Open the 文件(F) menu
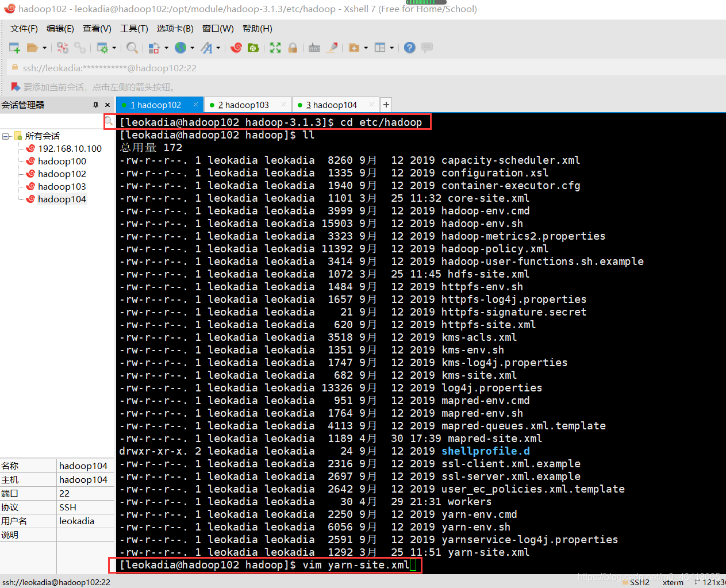This screenshot has height=588, width=726. click(x=24, y=29)
